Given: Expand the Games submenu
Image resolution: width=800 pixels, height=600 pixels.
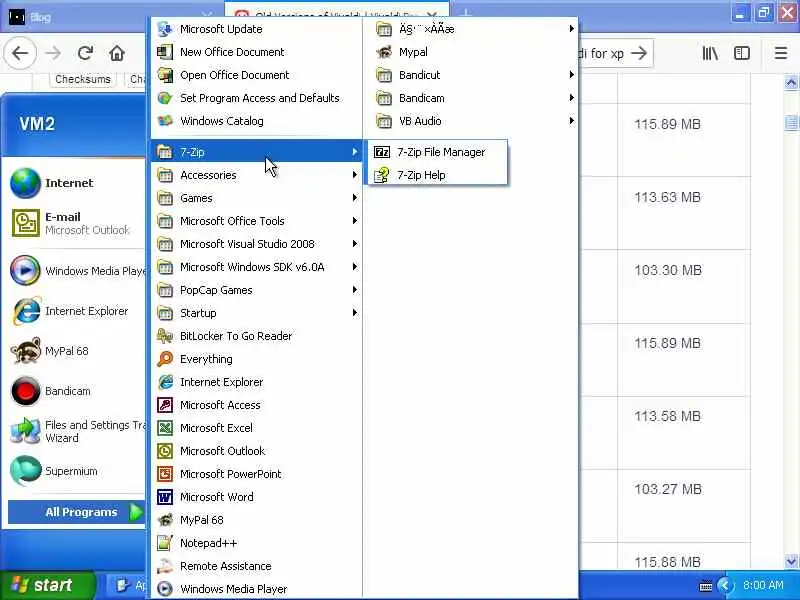Looking at the screenshot, I should tap(257, 198).
